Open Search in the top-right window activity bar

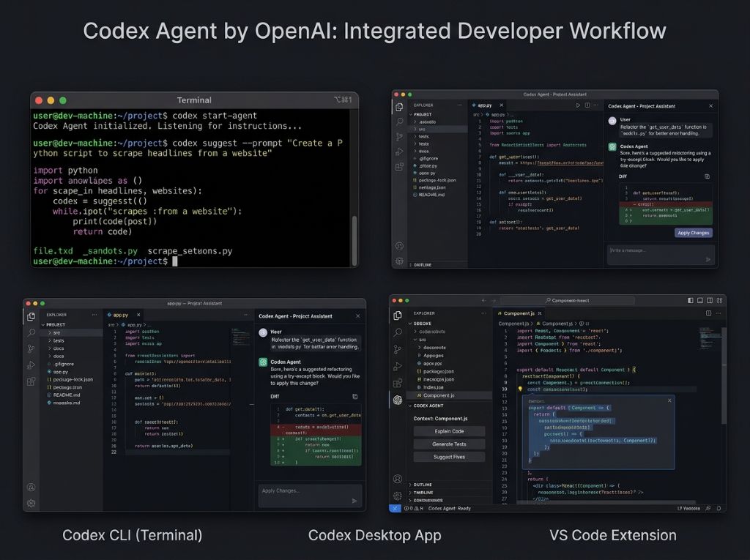(x=399, y=122)
